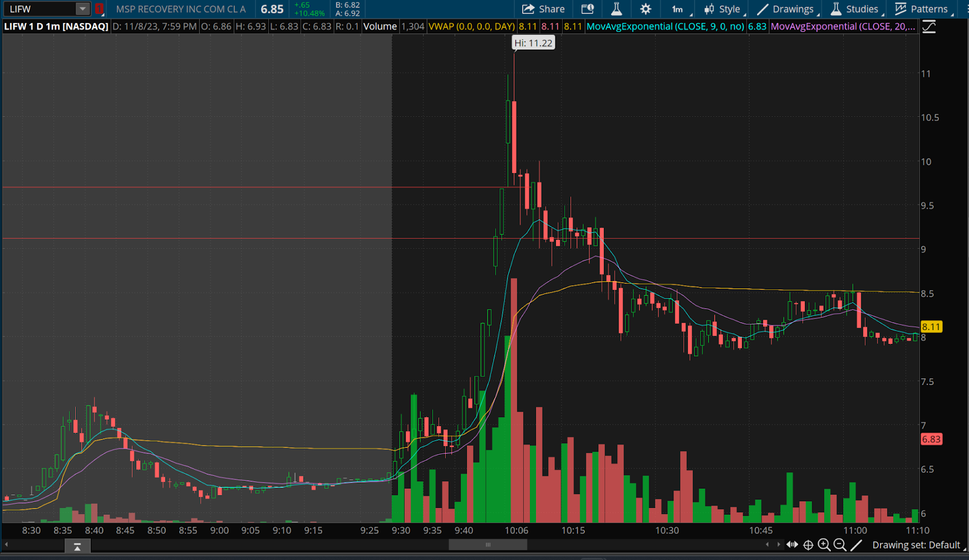Click the 7.5 price axis label
Screen dimensions: 969x560
(927, 381)
